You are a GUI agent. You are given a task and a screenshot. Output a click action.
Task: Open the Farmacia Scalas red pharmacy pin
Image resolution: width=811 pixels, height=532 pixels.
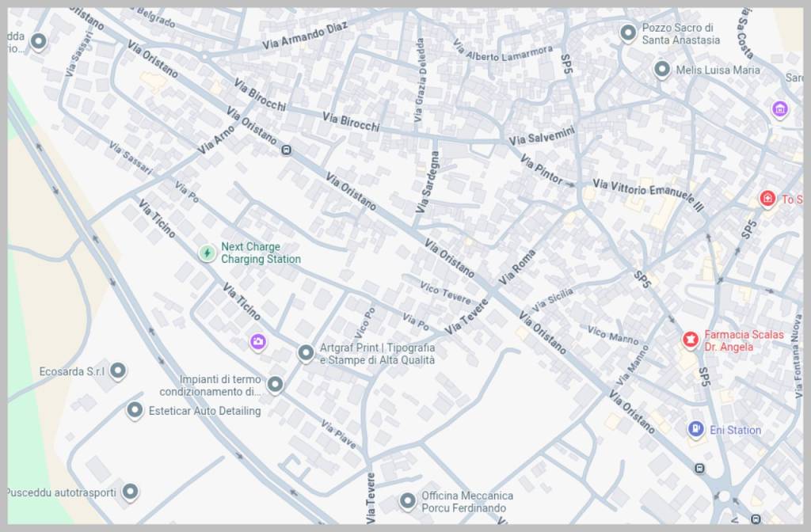[x=691, y=340]
